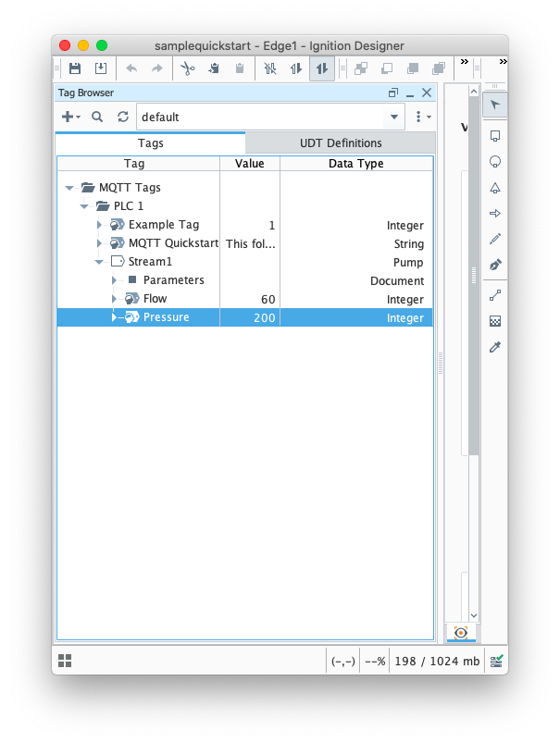Set Comm Read/Write mode in toolbar
Screen dimensions: 560x743
coord(322,68)
